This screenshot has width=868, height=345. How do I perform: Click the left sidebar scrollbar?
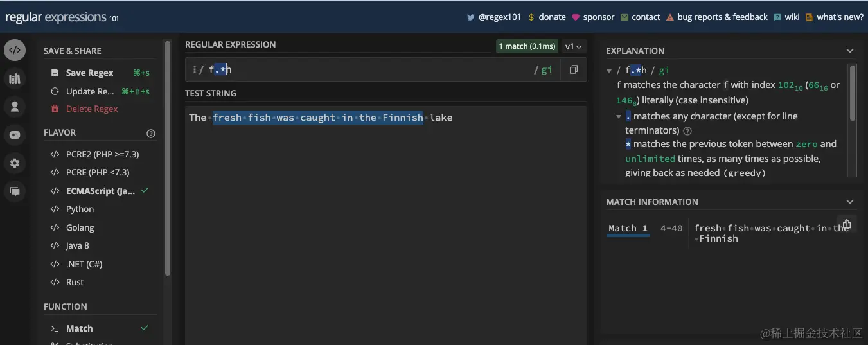click(167, 157)
